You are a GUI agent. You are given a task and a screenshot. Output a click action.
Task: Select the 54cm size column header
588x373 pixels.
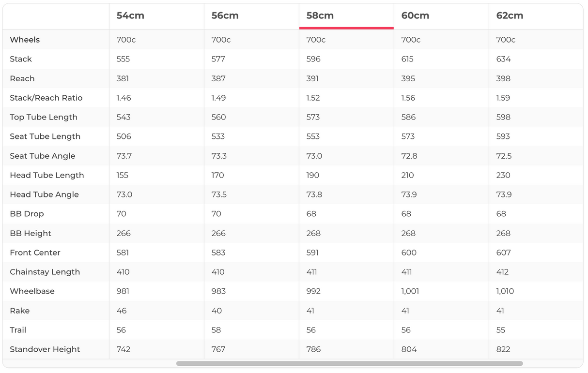130,15
